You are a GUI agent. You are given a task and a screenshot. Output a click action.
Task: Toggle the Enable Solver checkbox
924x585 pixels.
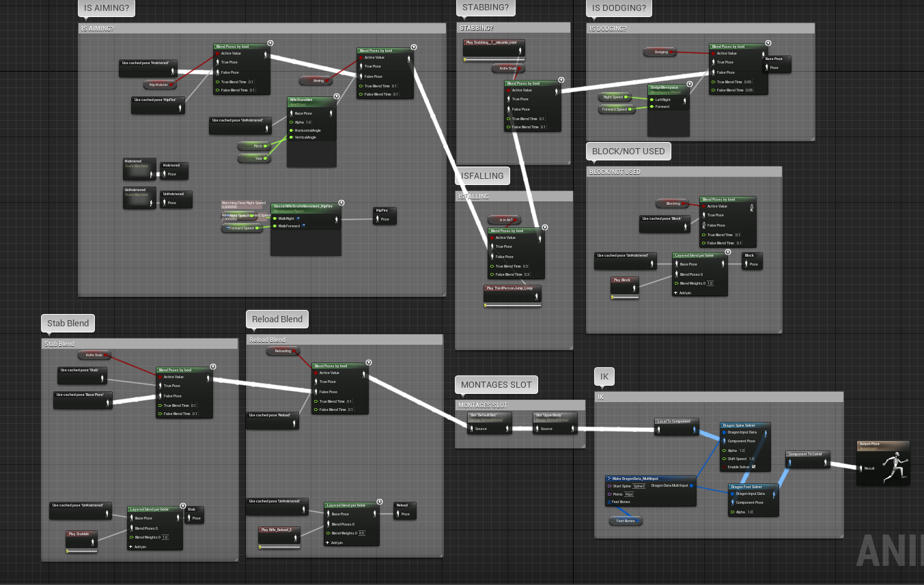(x=753, y=467)
